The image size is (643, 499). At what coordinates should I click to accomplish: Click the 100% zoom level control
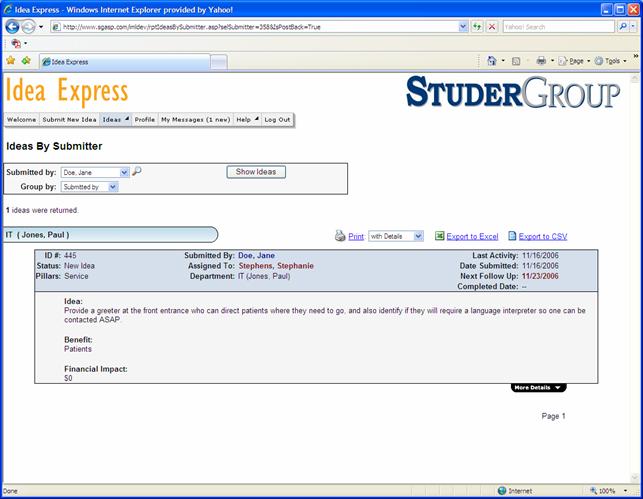(609, 491)
